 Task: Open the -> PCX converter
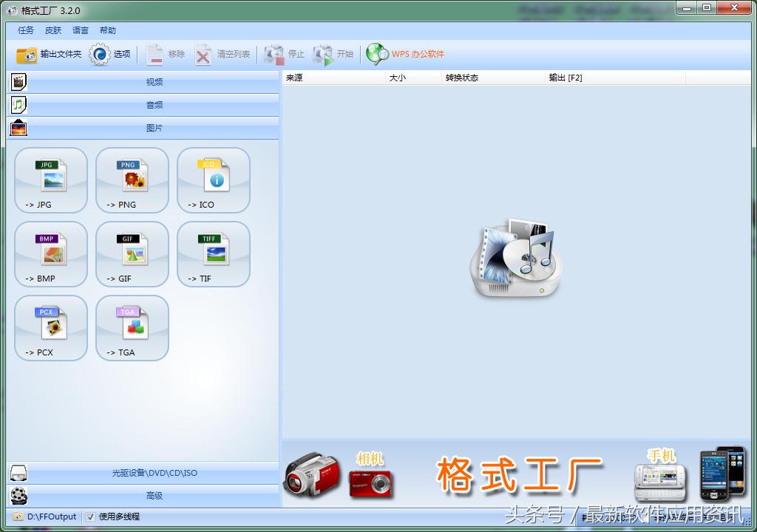tap(50, 327)
